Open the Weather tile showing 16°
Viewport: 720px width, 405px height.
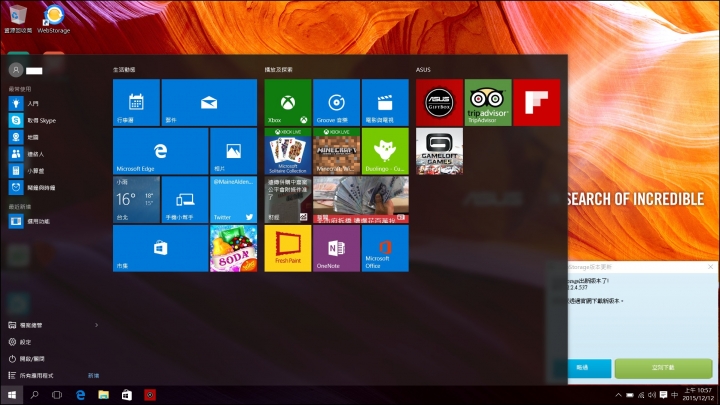tap(136, 200)
